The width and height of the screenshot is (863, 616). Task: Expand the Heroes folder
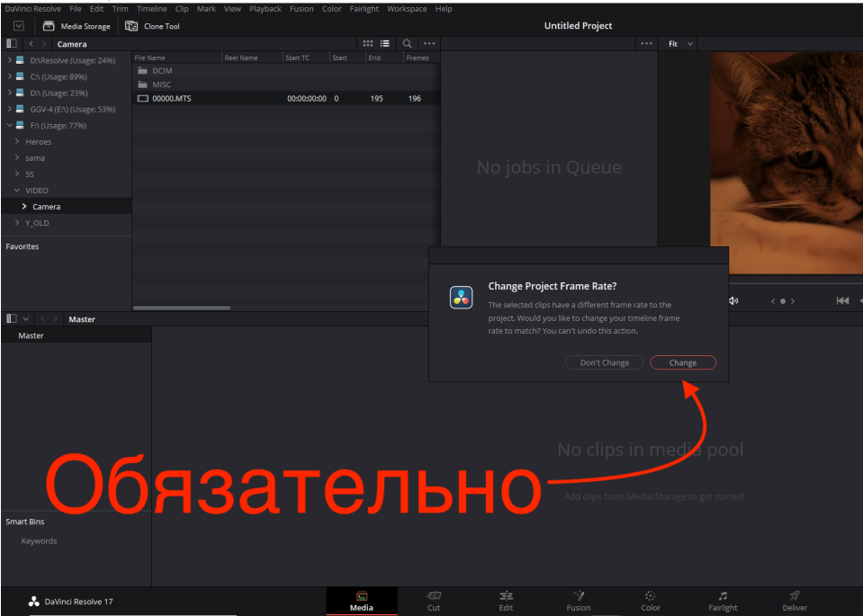tap(17, 141)
